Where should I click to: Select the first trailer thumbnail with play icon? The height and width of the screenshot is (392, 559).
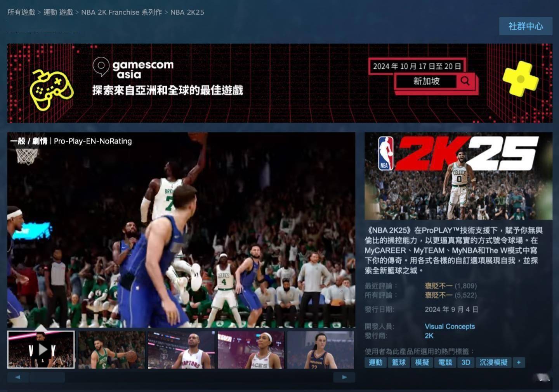(41, 349)
